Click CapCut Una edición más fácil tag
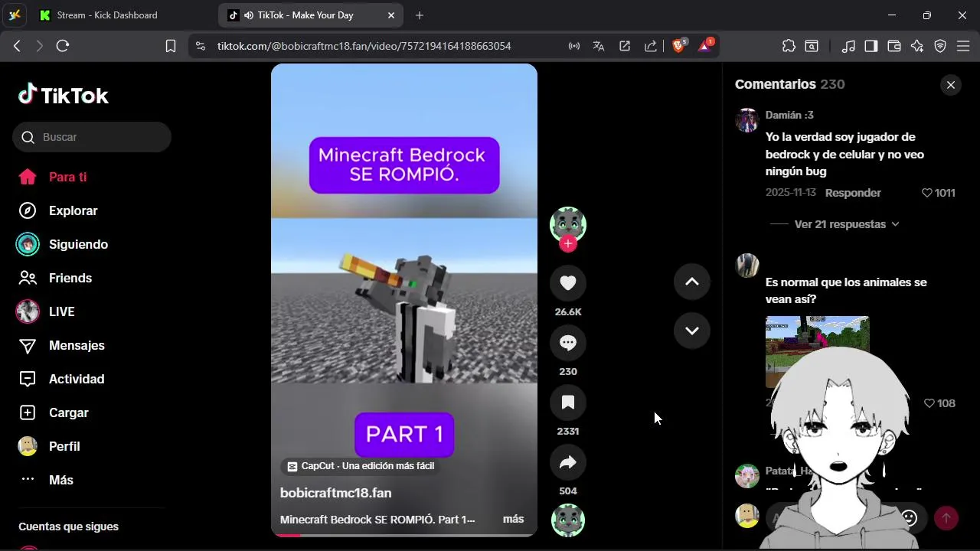The image size is (980, 551). tap(361, 466)
